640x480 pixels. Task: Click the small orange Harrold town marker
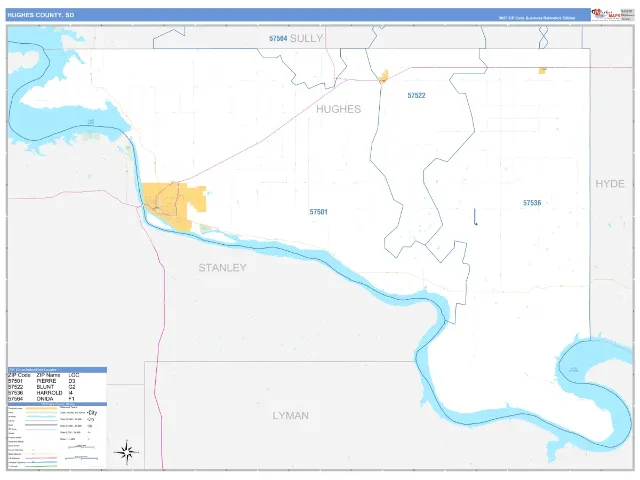coord(542,71)
